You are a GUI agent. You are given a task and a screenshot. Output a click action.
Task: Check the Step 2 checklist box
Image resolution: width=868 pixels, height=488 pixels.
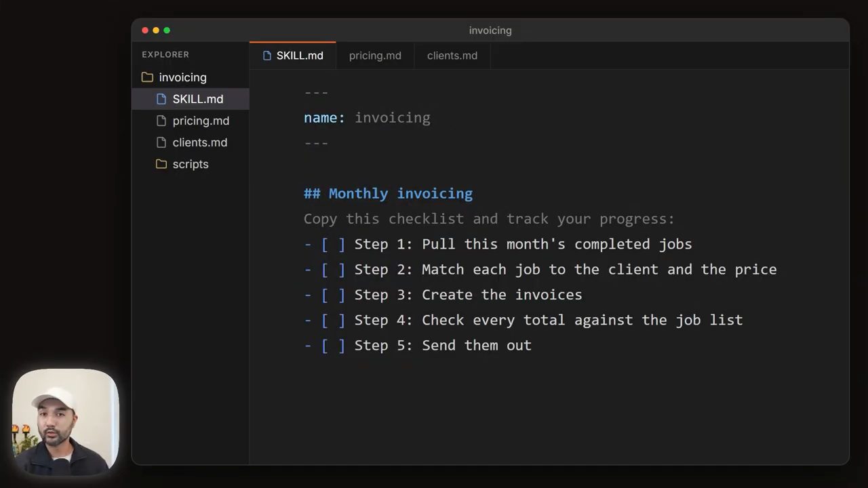point(333,270)
